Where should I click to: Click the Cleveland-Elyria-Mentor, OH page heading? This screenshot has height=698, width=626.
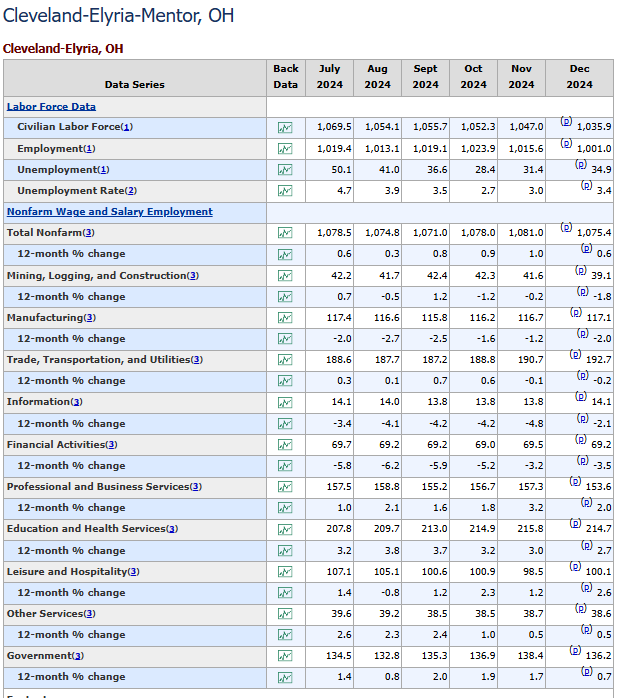[x=118, y=16]
